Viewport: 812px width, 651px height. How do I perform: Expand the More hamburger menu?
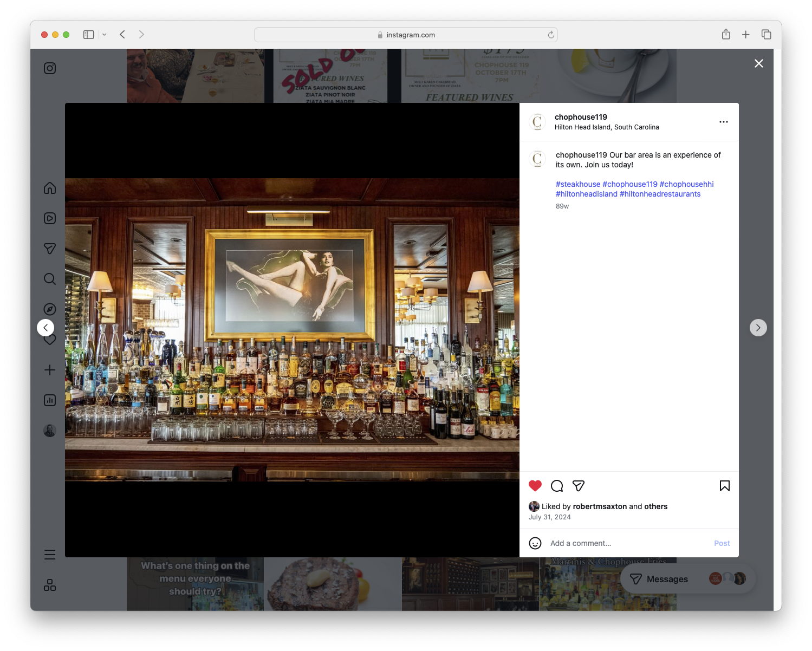(x=49, y=554)
